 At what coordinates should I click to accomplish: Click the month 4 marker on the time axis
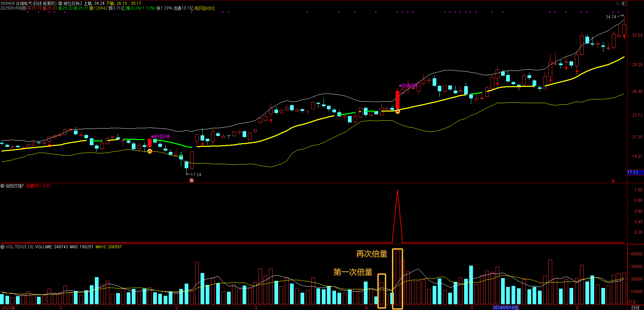(x=367, y=308)
